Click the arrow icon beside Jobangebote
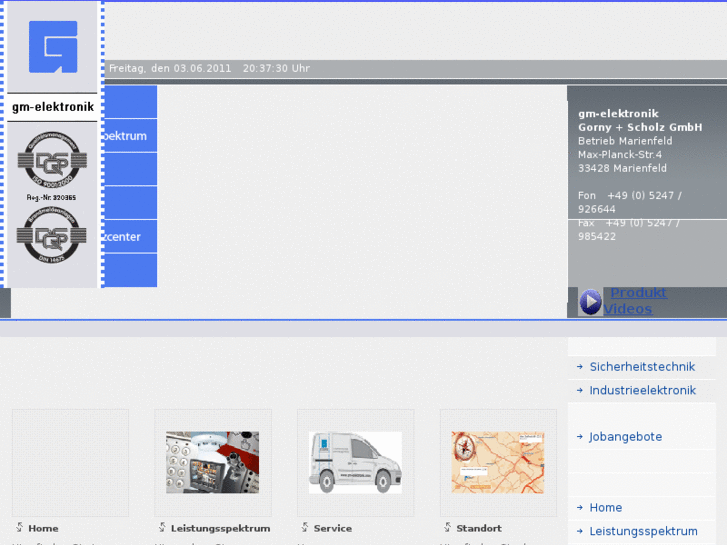 tap(580, 437)
